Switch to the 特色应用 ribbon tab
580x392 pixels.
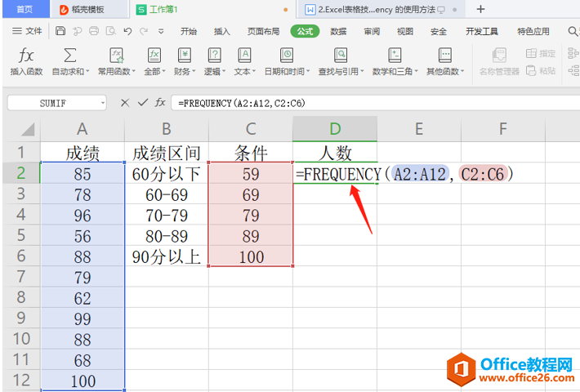tap(533, 31)
